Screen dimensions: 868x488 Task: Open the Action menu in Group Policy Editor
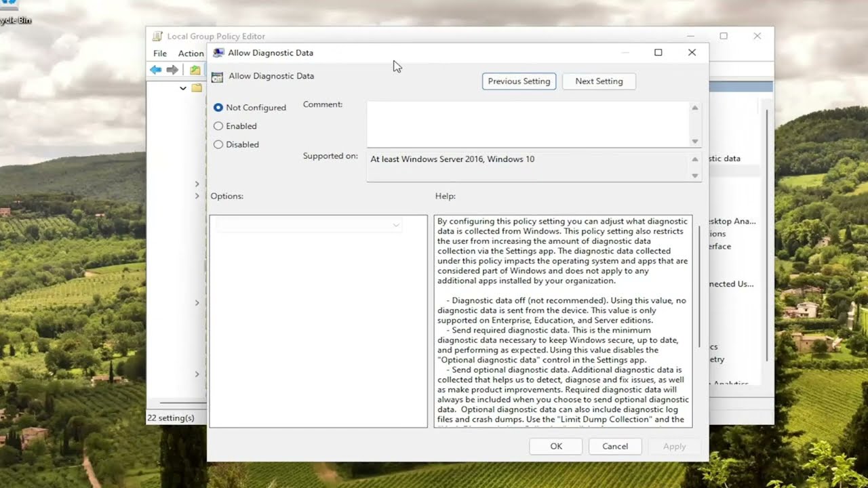pos(191,54)
